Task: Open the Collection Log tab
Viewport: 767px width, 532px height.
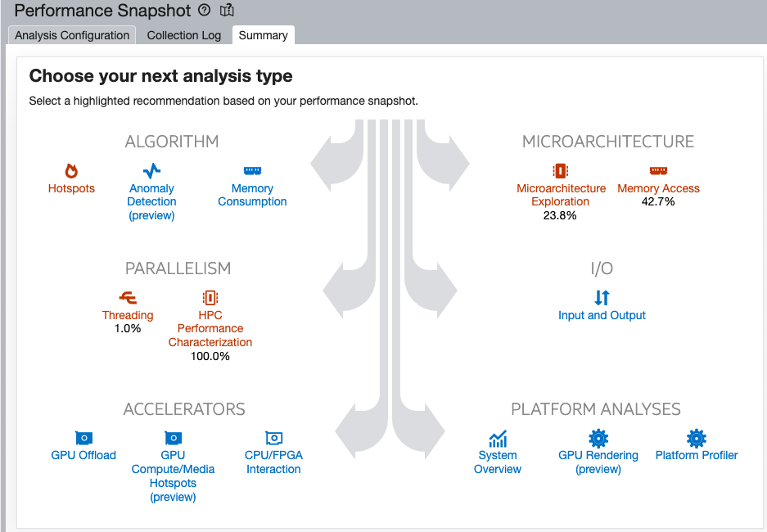Action: pyautogui.click(x=184, y=35)
